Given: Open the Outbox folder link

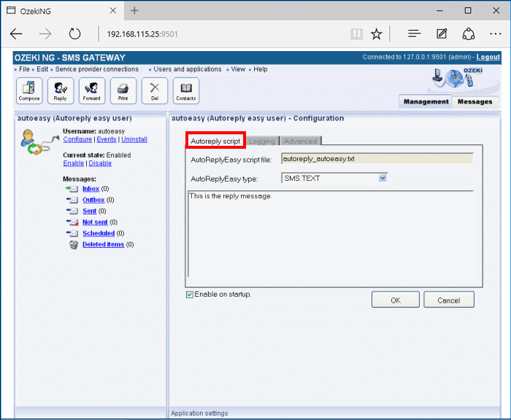Looking at the screenshot, I should click(x=93, y=200).
